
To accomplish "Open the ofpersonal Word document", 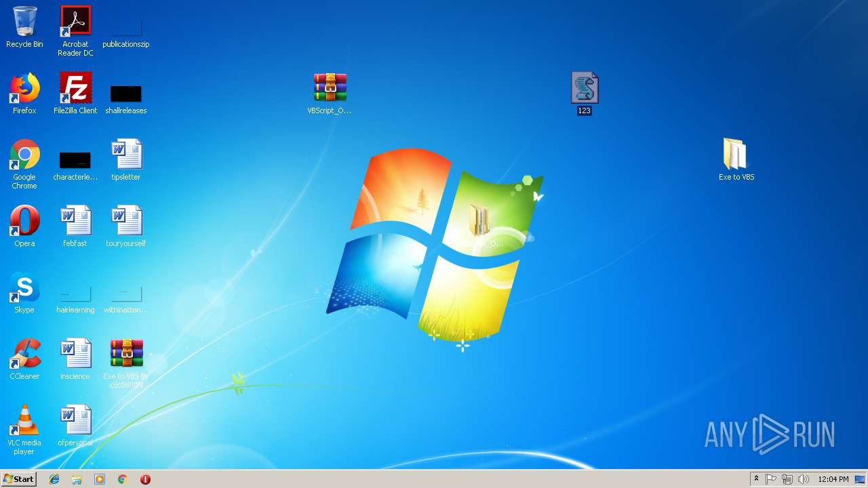I will 75,426.
